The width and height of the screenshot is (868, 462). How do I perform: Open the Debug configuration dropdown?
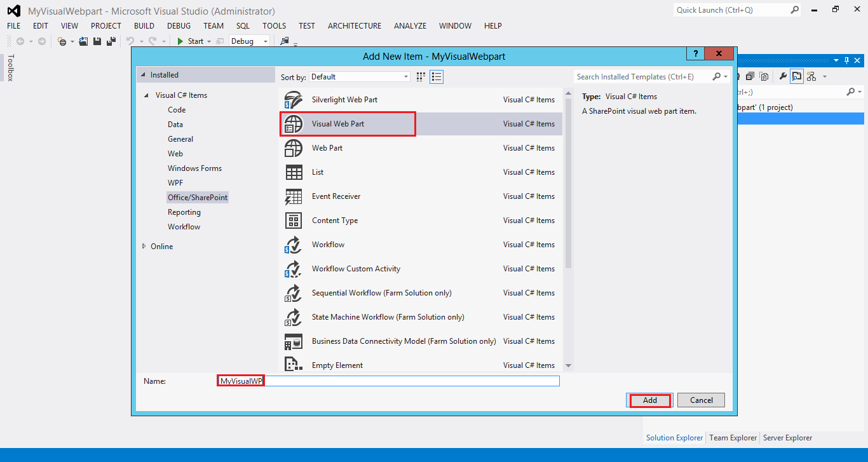(250, 41)
